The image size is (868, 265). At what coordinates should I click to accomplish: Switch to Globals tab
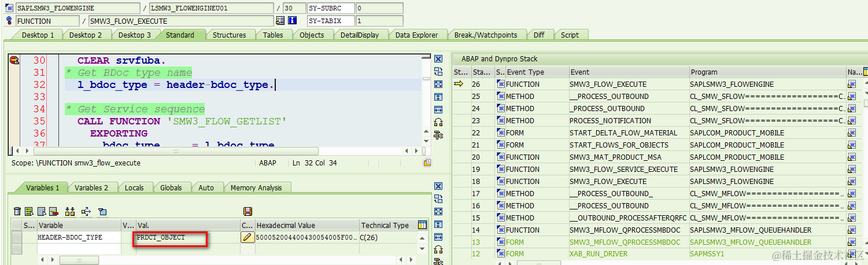coord(171,187)
